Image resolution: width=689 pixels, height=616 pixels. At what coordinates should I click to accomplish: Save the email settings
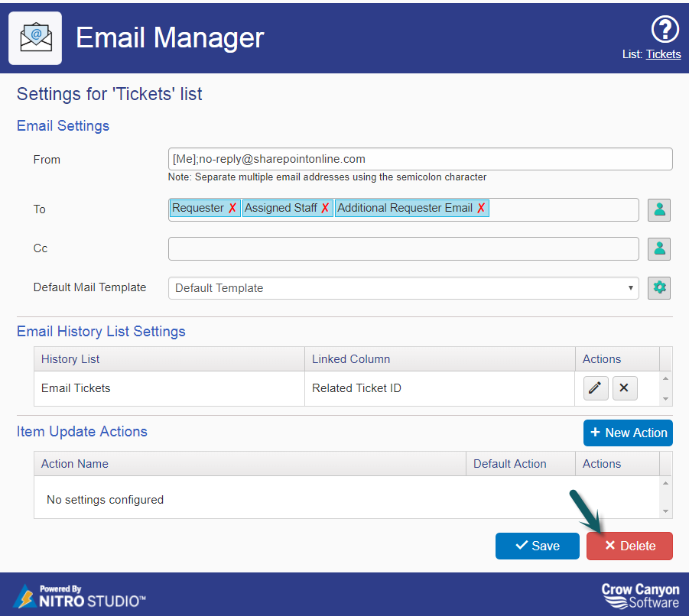537,546
